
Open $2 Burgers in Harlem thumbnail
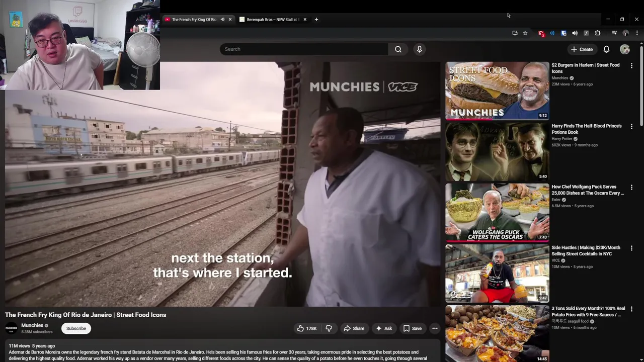click(x=497, y=90)
